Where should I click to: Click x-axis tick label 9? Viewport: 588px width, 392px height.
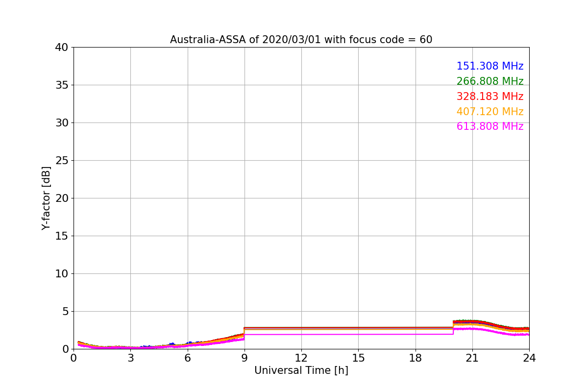point(245,358)
